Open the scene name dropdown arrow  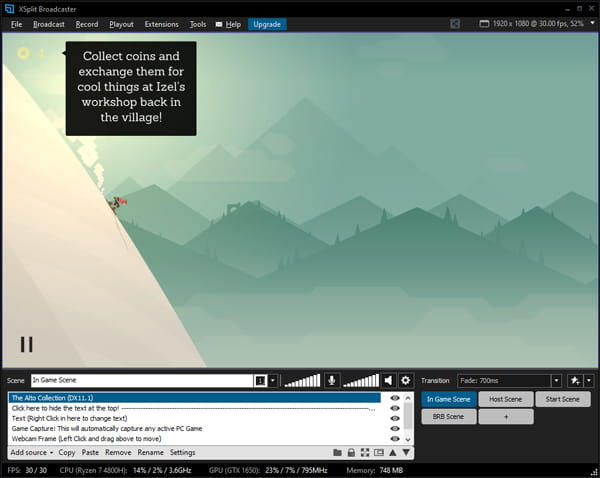coord(273,380)
